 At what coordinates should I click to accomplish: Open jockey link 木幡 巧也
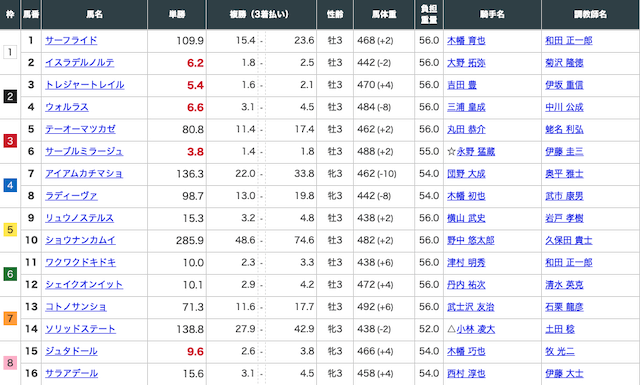[466, 351]
